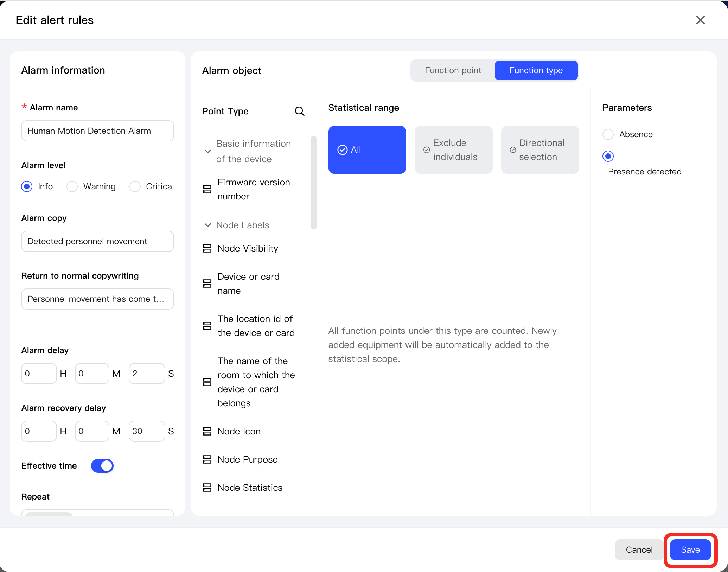This screenshot has width=728, height=572.
Task: Save the alert rule
Action: (690, 550)
